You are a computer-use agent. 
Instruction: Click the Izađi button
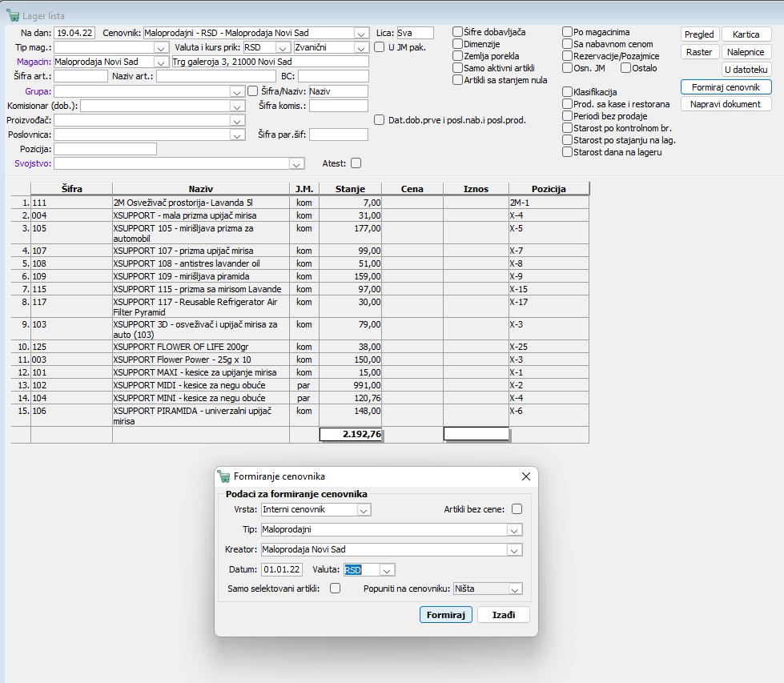pos(504,614)
